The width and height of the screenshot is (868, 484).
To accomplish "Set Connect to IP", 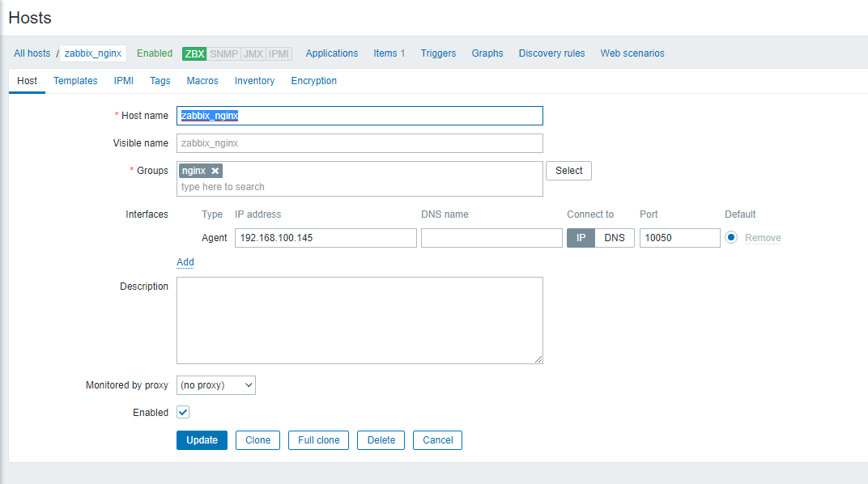I will coord(581,238).
